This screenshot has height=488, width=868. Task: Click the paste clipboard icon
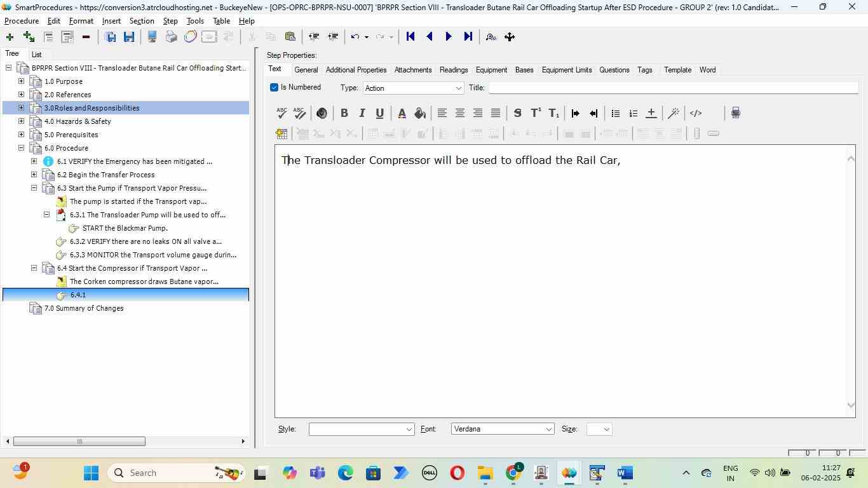point(290,37)
